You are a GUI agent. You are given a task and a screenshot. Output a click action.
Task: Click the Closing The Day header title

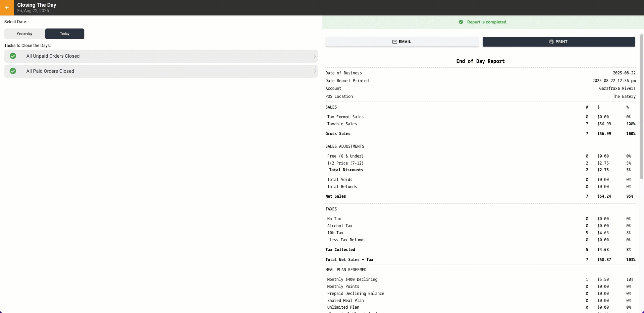(x=37, y=5)
